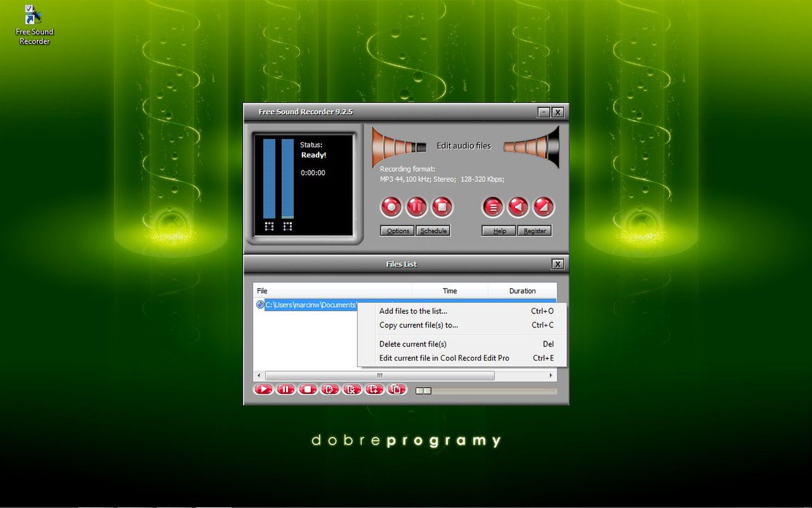Viewport: 812px width, 508px height.
Task: Stop recording with the square Stop button
Action: [442, 206]
